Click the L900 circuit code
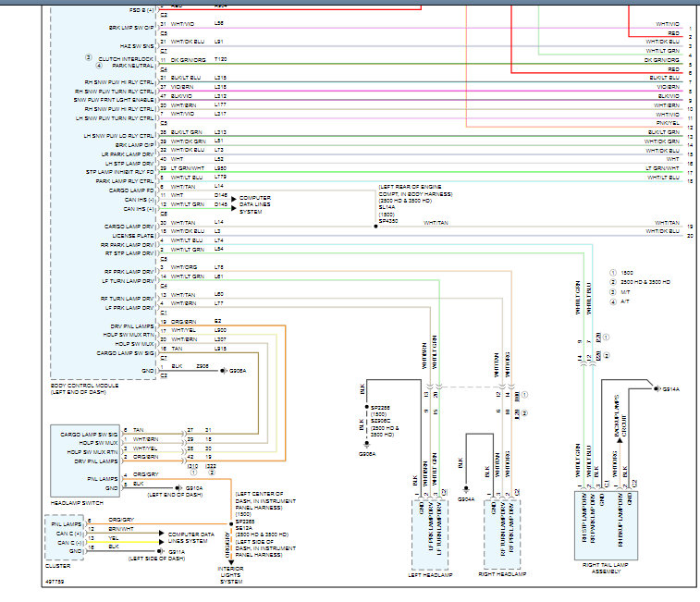 [220, 330]
